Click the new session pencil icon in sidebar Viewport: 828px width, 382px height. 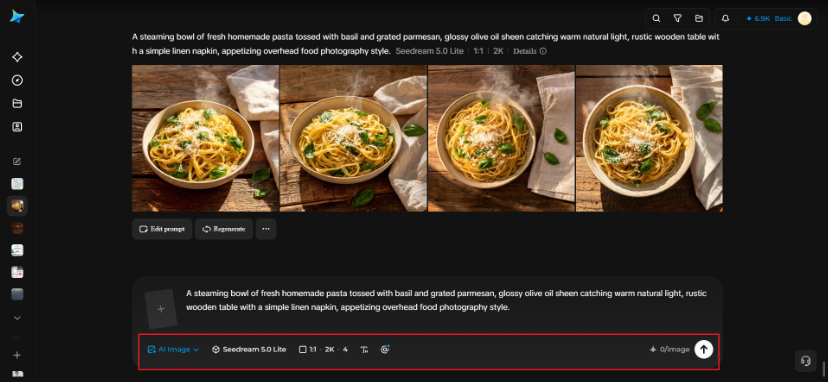[17, 161]
